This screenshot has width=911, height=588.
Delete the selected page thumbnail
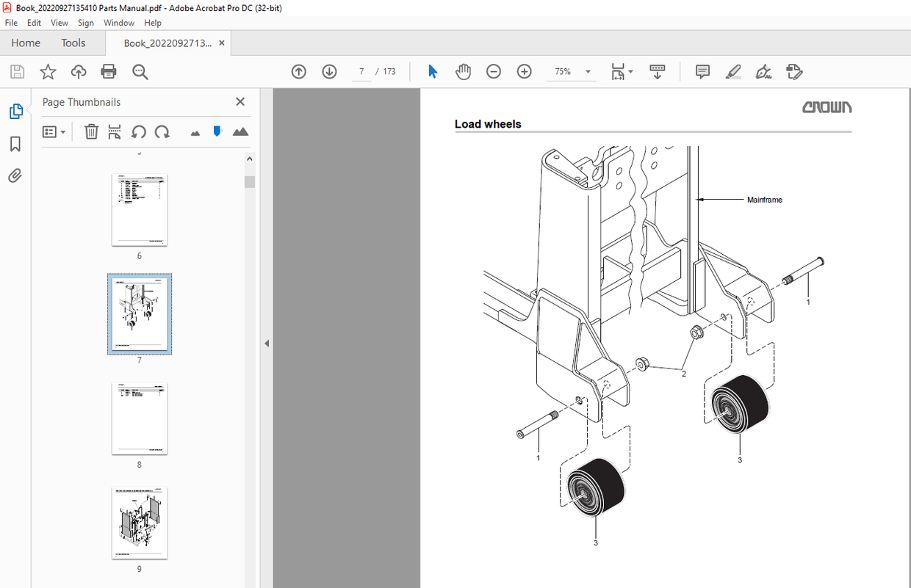91,131
